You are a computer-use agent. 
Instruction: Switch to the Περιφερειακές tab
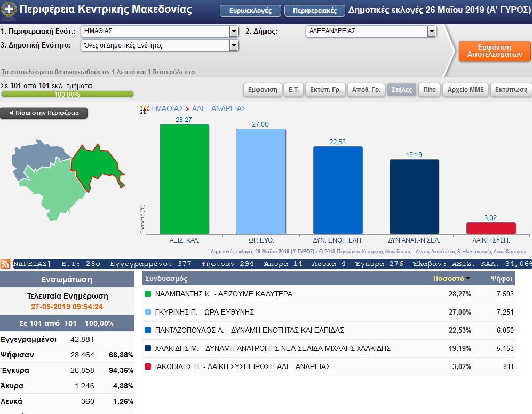coord(314,11)
